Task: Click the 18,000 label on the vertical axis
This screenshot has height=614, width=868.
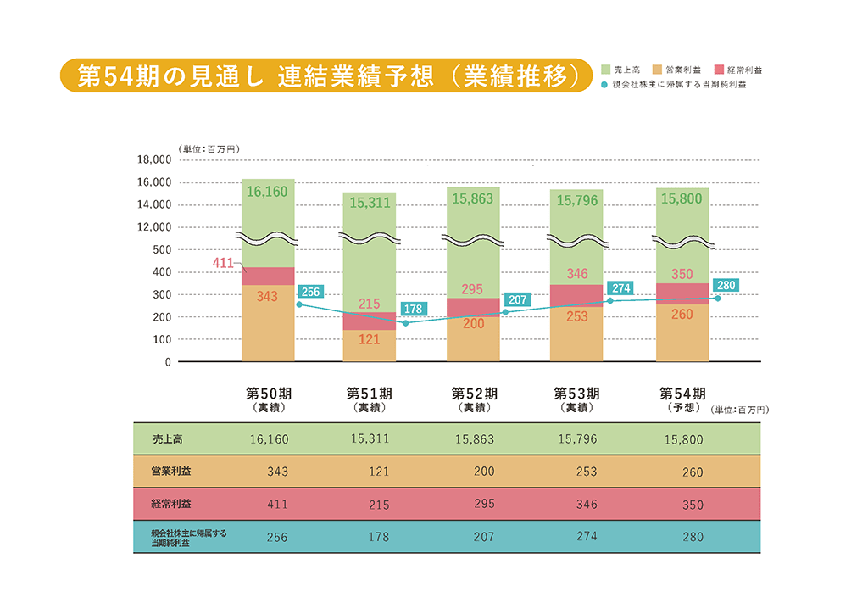Action: click(x=153, y=160)
